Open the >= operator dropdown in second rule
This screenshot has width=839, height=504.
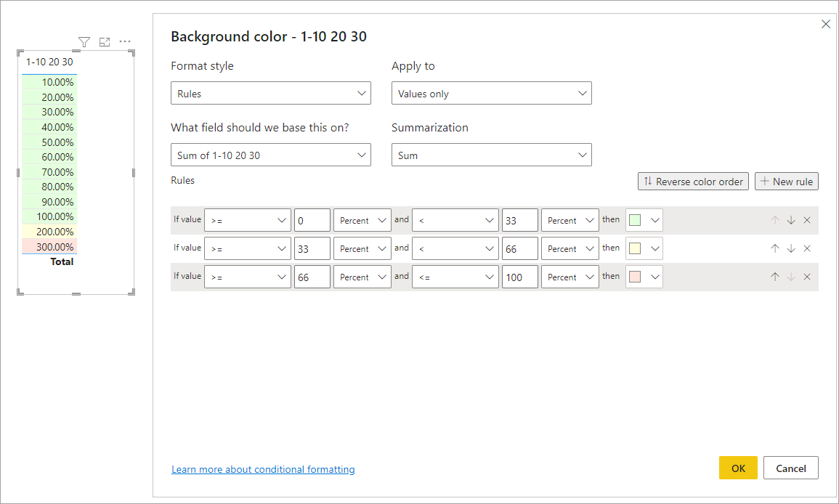coord(247,248)
